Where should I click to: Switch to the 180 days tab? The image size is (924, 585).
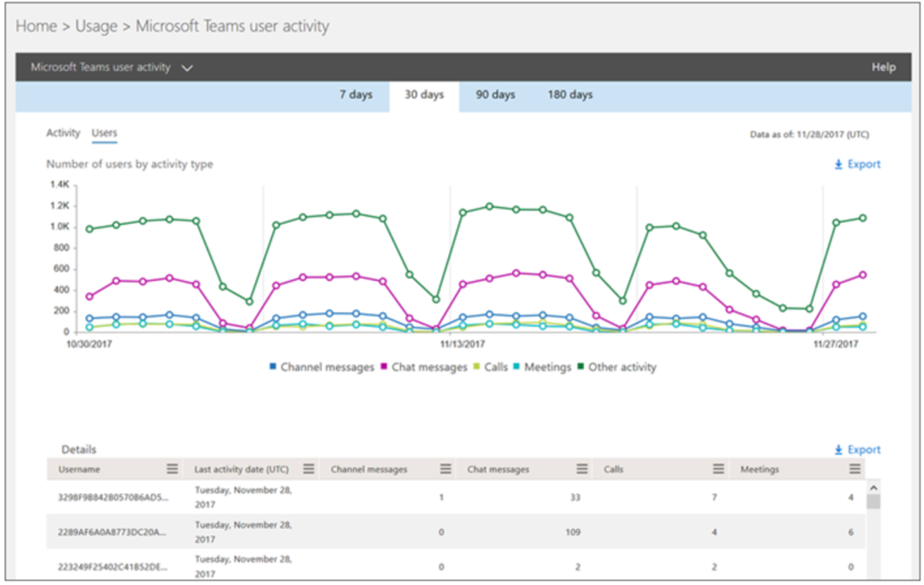click(570, 95)
